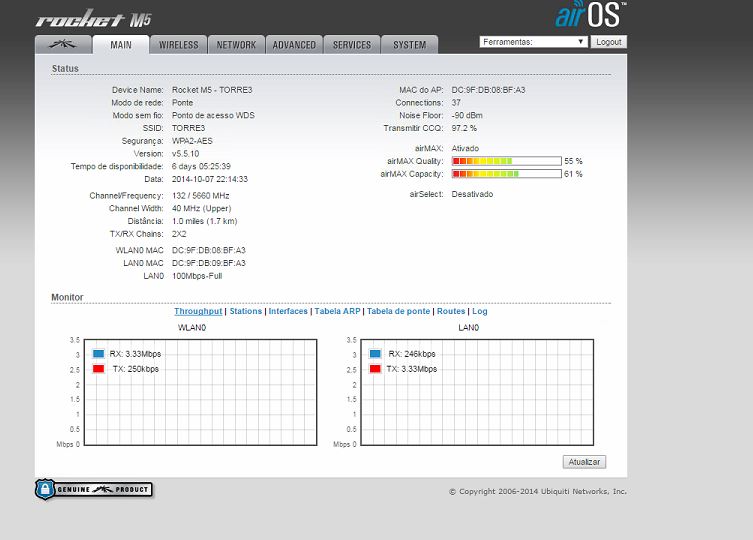Viewport: 753px width, 540px height.
Task: Open the Log monitor link
Action: click(480, 311)
